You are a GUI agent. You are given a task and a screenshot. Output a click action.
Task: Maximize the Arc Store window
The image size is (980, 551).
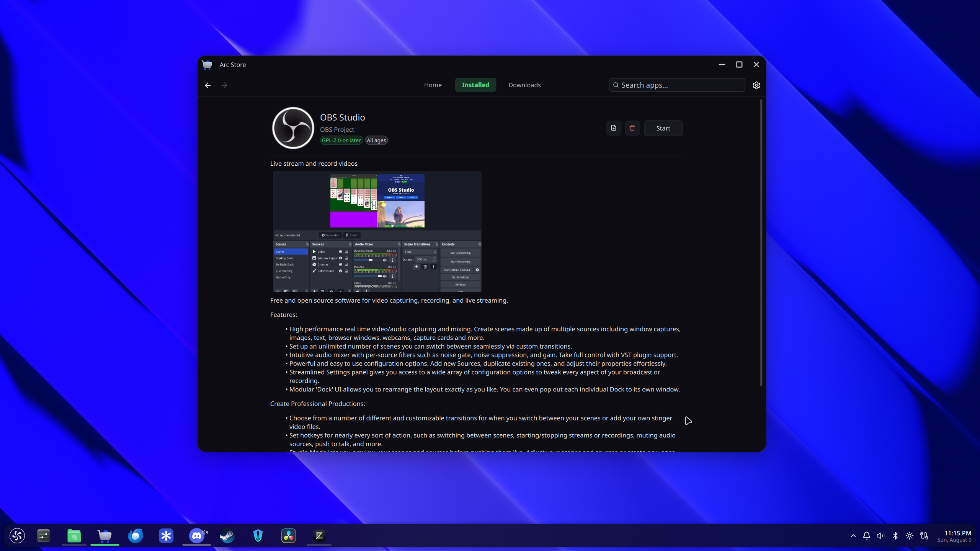739,65
